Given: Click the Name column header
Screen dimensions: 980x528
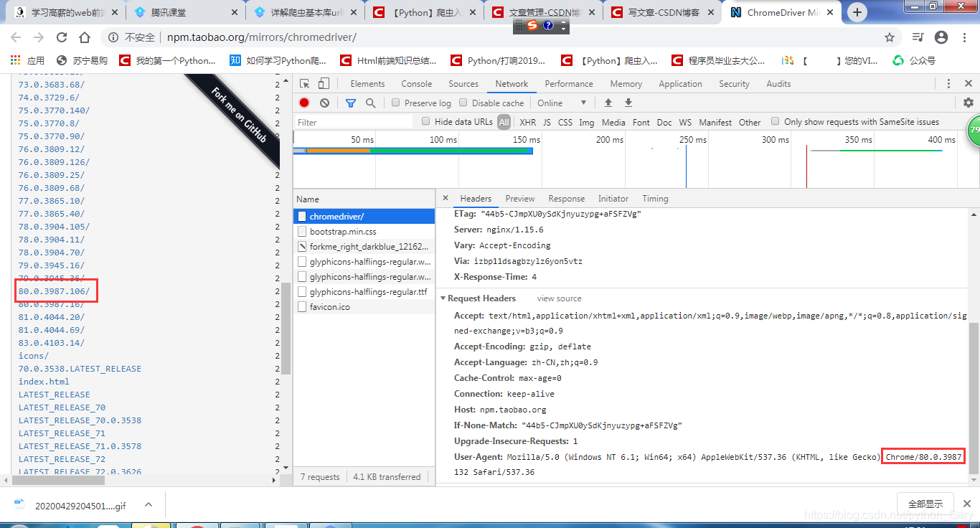Looking at the screenshot, I should click(364, 199).
